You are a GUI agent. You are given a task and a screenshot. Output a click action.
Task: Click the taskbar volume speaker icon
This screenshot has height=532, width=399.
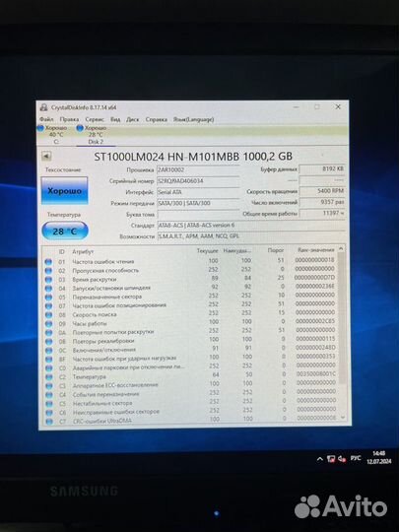(x=342, y=459)
